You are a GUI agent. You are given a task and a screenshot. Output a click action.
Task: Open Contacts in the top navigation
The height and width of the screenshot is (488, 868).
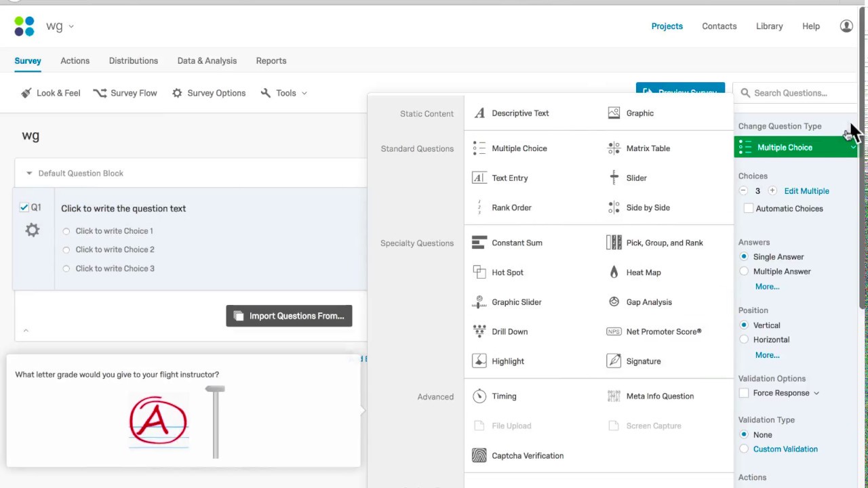pos(719,26)
